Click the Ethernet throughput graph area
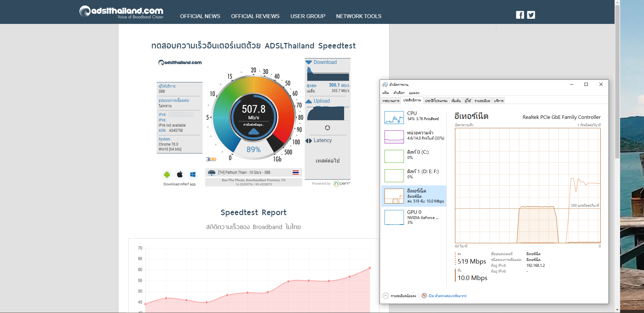644x313 pixels. tap(528, 185)
